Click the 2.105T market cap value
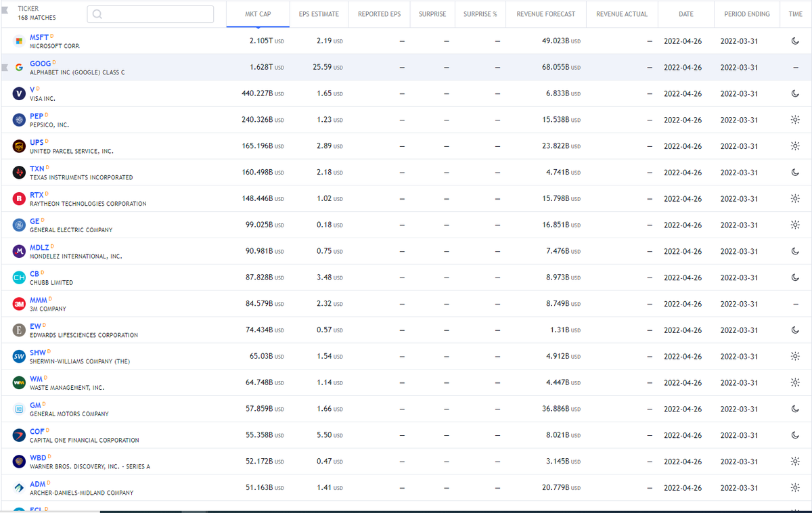This screenshot has height=513, width=812. pos(267,41)
